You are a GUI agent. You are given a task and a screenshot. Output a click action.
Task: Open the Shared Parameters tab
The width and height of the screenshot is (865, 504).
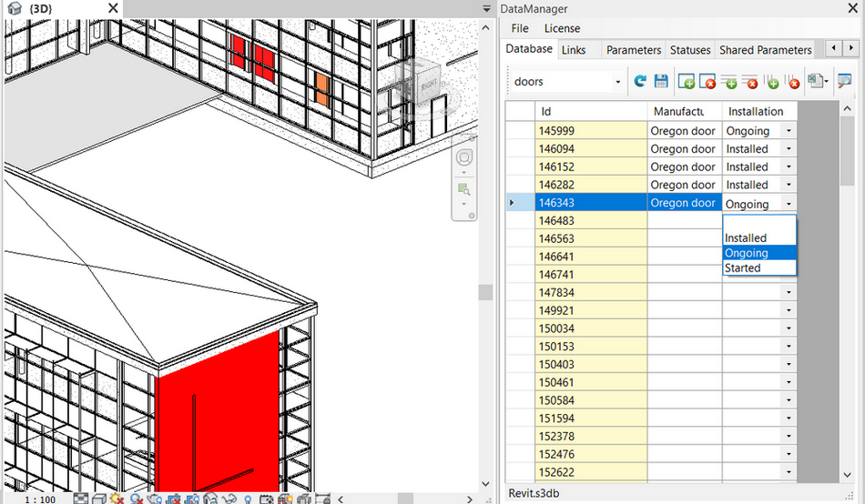pyautogui.click(x=765, y=50)
